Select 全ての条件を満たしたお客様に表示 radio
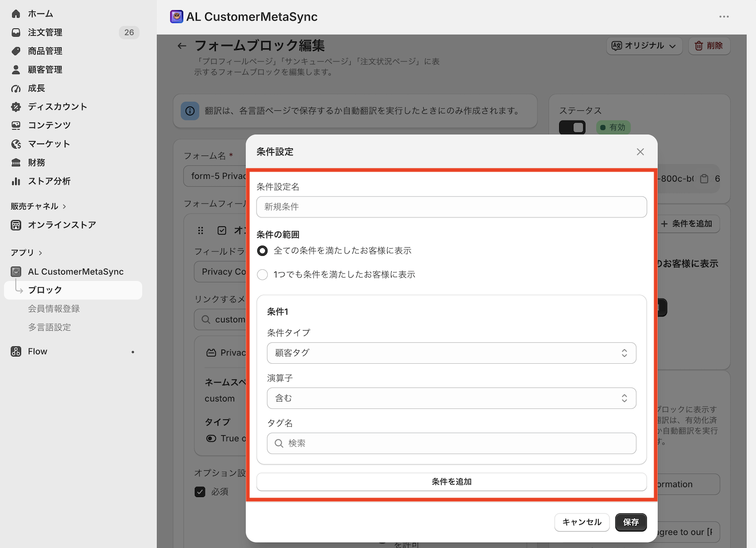756x548 pixels. (262, 251)
